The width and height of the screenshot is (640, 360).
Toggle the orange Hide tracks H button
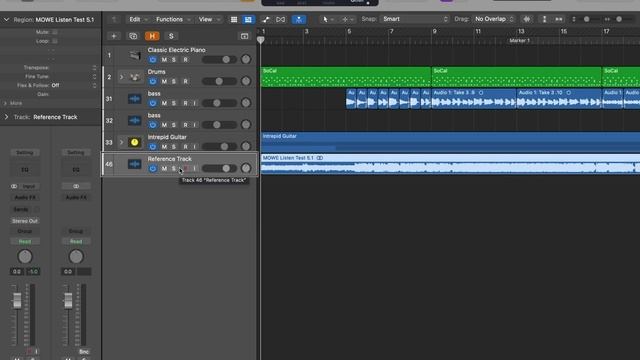click(x=152, y=36)
